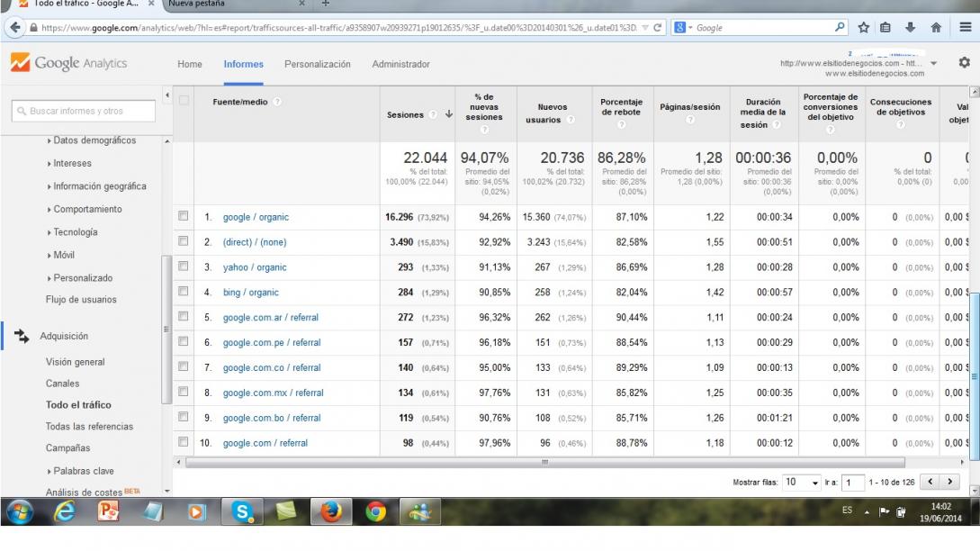The height and width of the screenshot is (551, 980).
Task: Open the bing / organic source link
Action: click(251, 292)
